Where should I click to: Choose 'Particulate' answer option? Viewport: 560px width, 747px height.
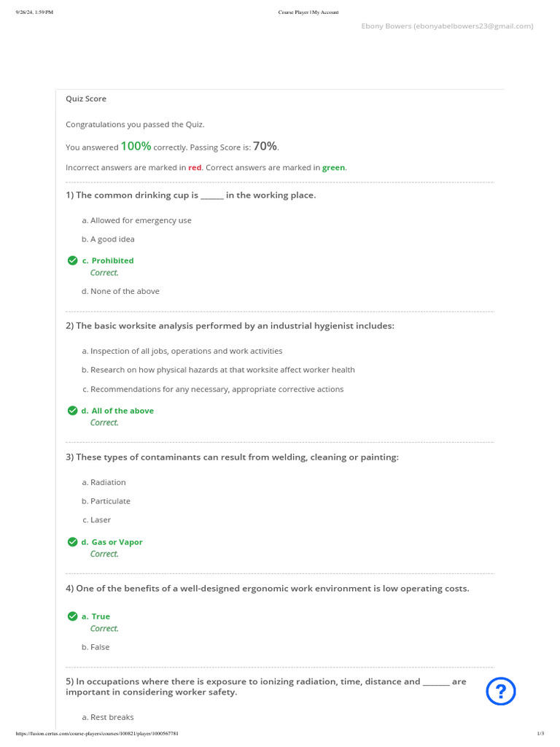point(106,501)
